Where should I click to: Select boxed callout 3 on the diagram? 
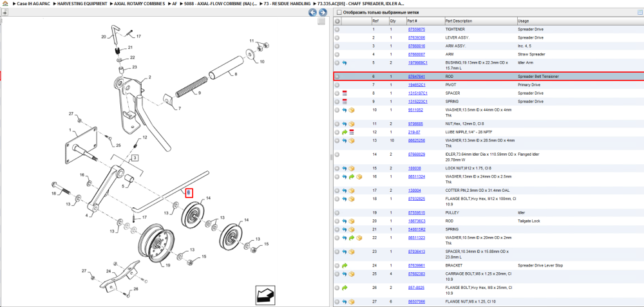(x=135, y=157)
